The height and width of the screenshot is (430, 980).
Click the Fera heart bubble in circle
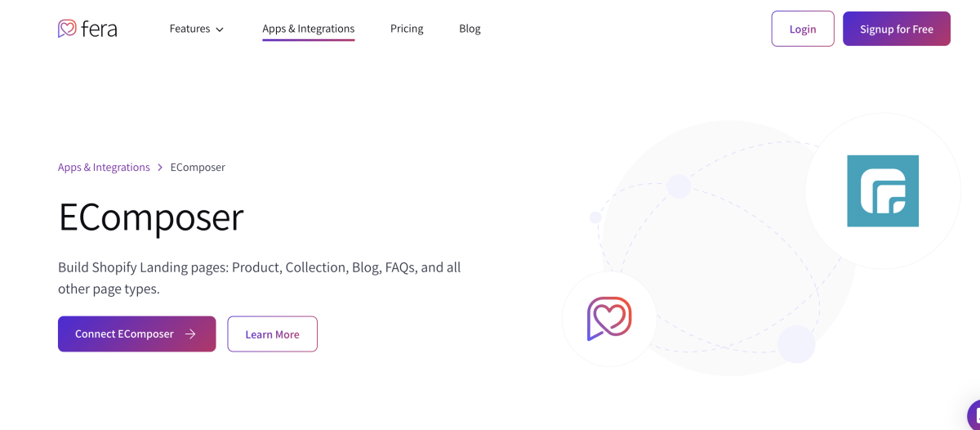pos(609,319)
